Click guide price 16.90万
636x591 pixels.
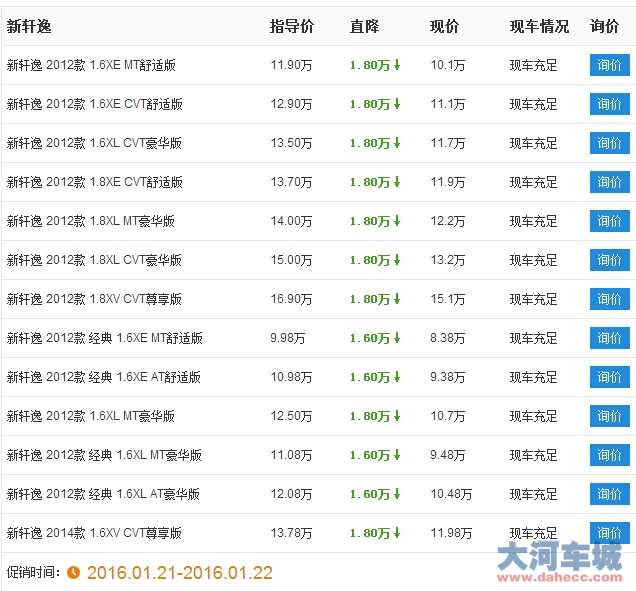pos(291,299)
